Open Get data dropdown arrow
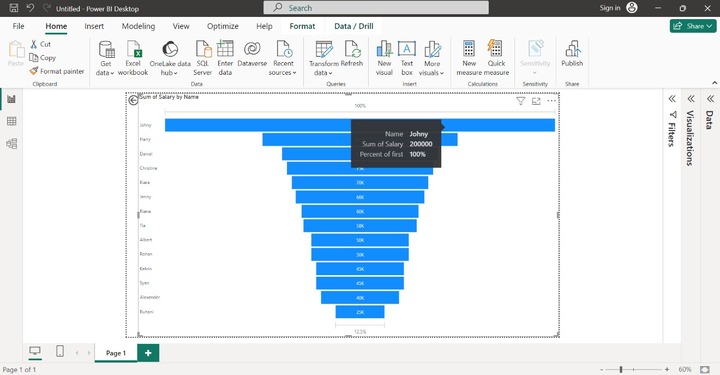720x375 pixels. (x=112, y=73)
